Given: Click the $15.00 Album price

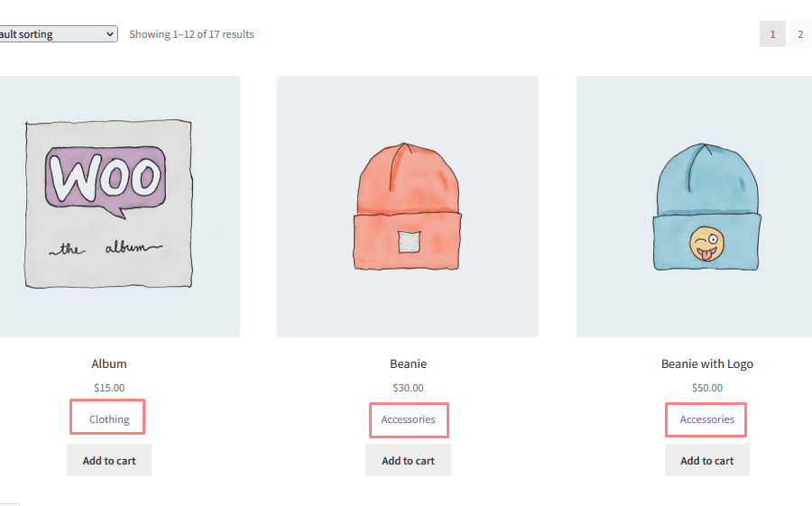Looking at the screenshot, I should [x=109, y=388].
